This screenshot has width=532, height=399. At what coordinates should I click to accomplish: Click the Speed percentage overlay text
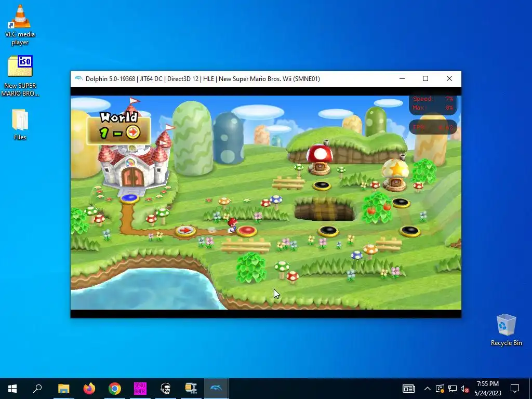point(433,99)
